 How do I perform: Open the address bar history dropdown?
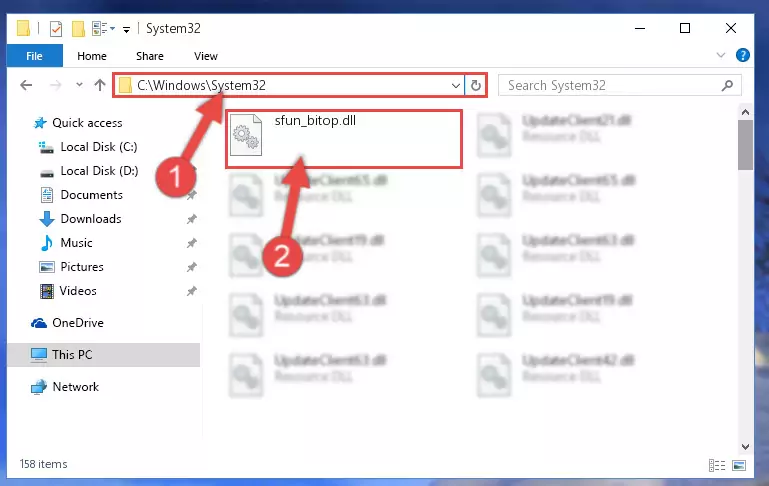456,86
